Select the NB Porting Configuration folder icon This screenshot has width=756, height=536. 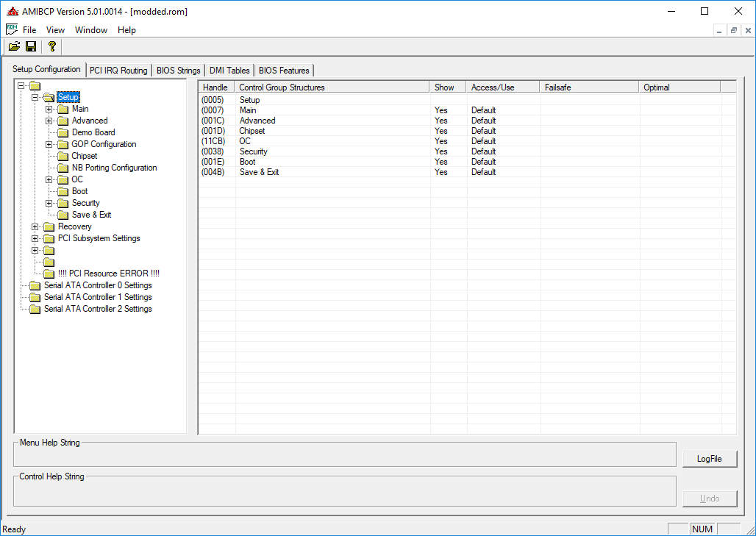[63, 168]
